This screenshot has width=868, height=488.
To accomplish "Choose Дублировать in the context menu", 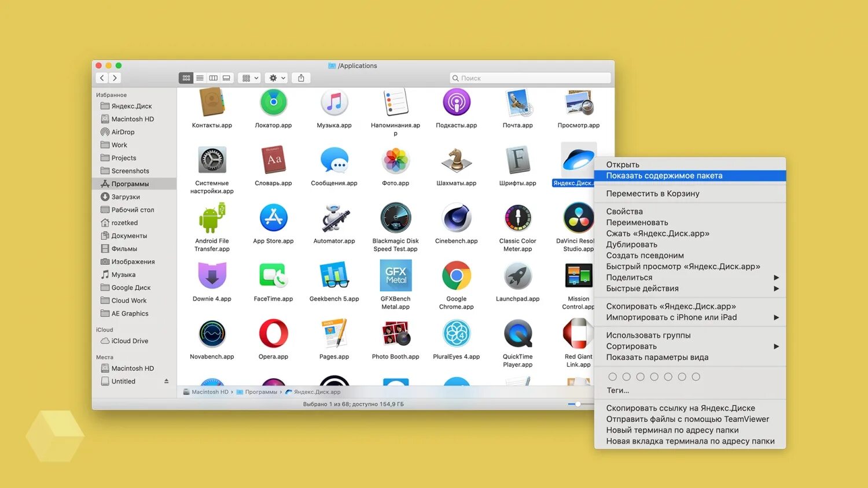I will pyautogui.click(x=690, y=245).
